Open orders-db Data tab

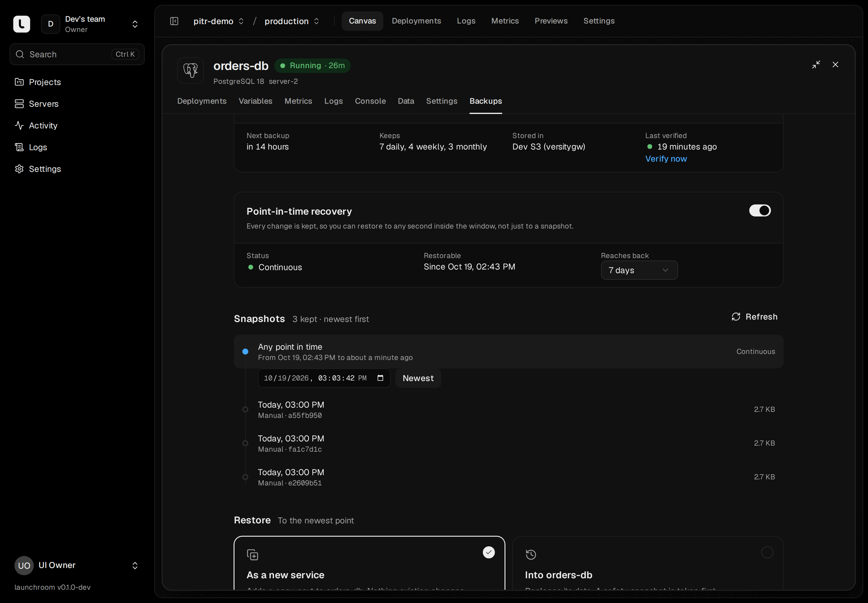406,101
